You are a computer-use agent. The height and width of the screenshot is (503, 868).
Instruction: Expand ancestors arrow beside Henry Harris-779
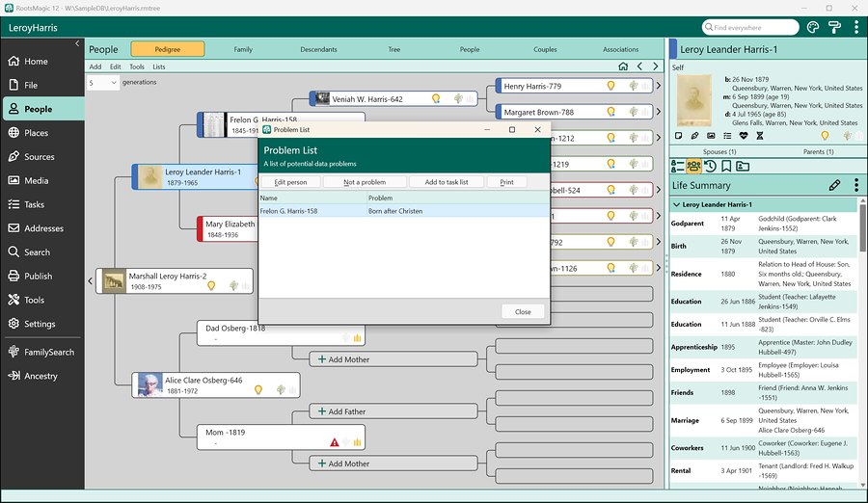(658, 86)
